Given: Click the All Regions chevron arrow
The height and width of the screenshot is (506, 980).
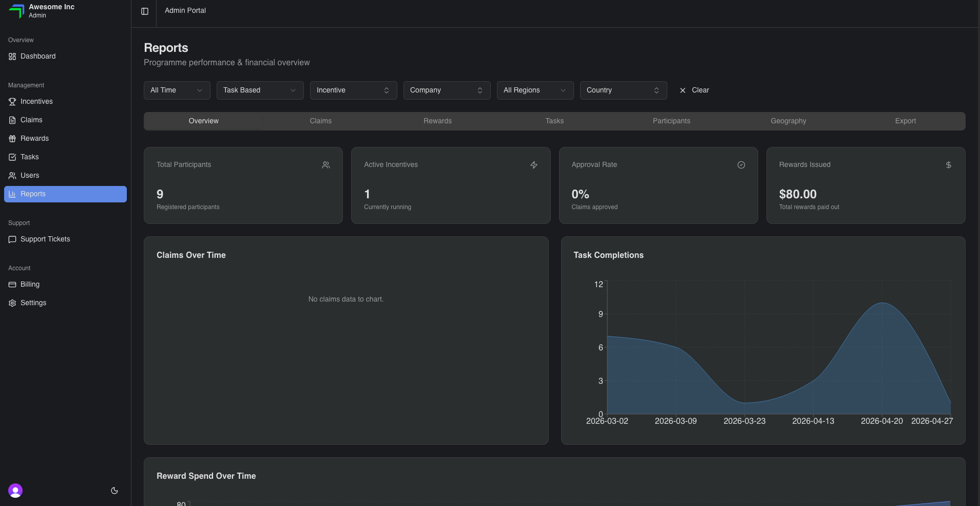Looking at the screenshot, I should pos(563,90).
